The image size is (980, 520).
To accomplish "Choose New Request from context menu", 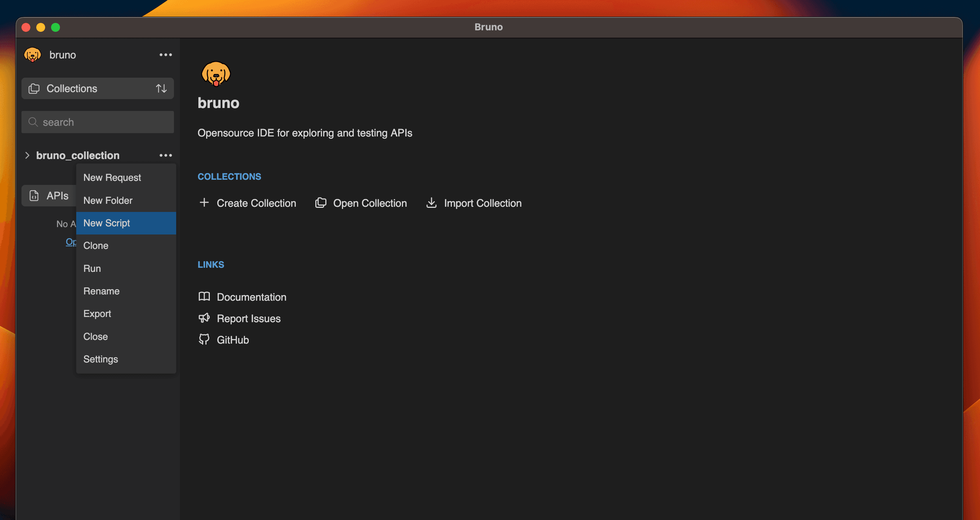I will 112,178.
